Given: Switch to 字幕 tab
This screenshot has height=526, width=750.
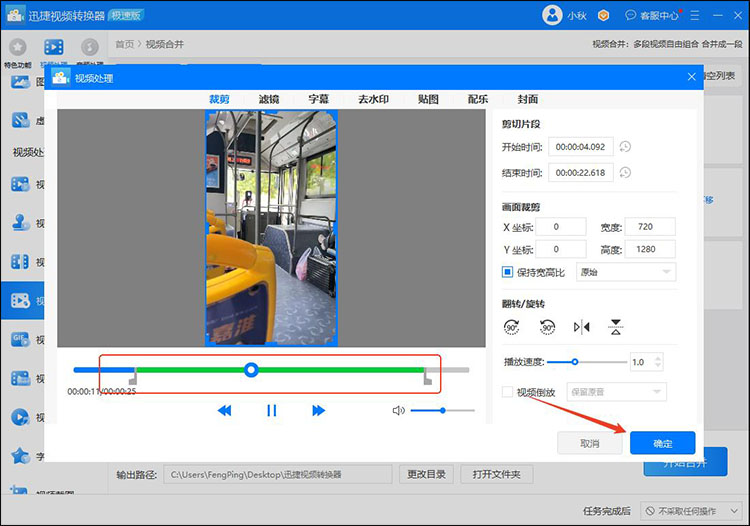Looking at the screenshot, I should pyautogui.click(x=319, y=99).
